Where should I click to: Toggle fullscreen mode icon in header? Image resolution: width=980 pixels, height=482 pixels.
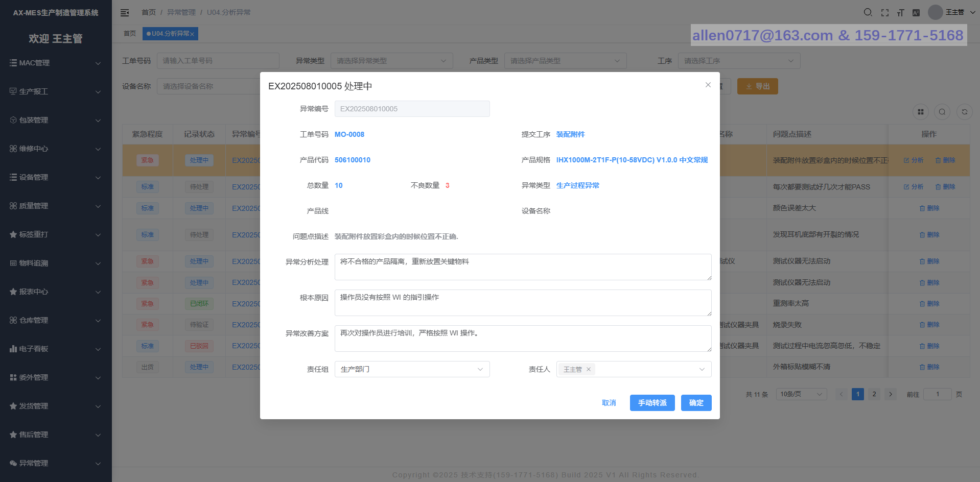pos(885,13)
